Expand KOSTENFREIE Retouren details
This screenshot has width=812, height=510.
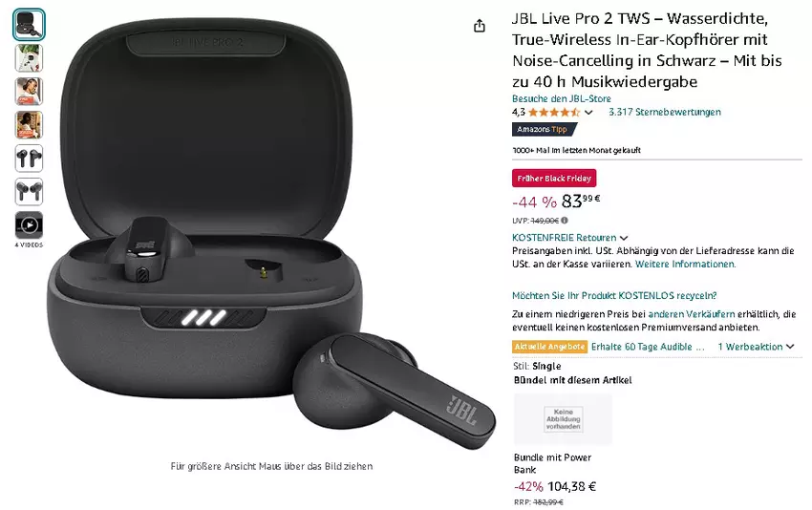pyautogui.click(x=569, y=238)
